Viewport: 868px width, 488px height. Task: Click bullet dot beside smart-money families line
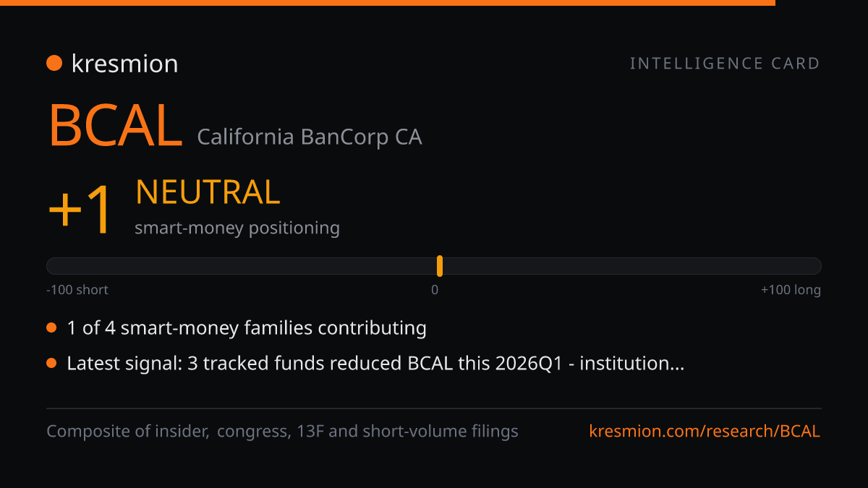[x=51, y=328]
